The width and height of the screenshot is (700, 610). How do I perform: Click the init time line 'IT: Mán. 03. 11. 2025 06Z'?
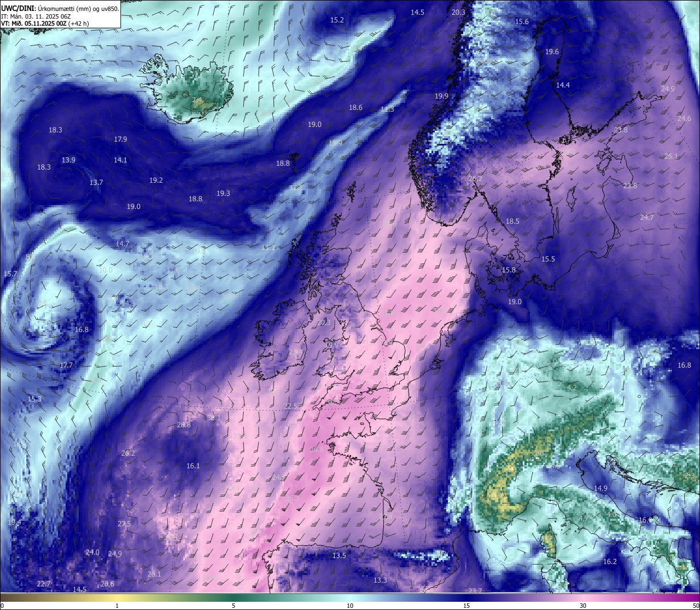(x=36, y=16)
